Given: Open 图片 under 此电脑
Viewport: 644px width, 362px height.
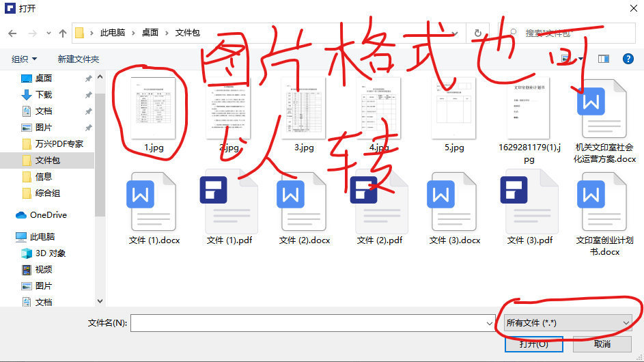Looking at the screenshot, I should (44, 286).
